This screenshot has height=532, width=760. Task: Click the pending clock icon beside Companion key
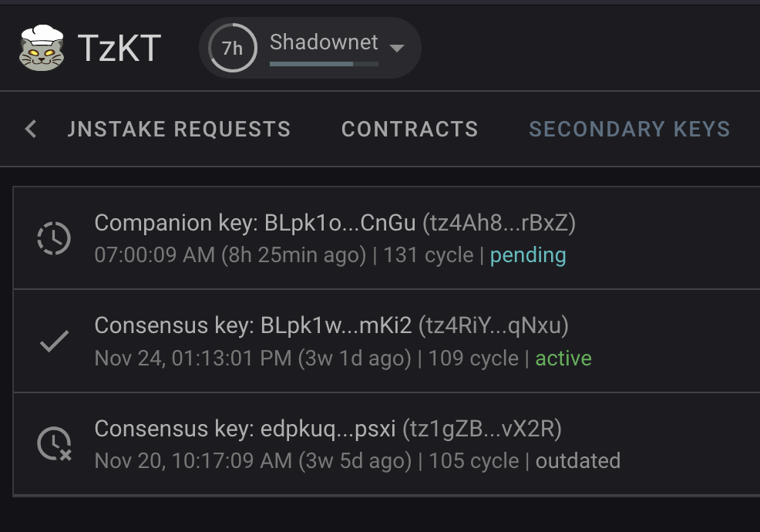[x=52, y=237]
